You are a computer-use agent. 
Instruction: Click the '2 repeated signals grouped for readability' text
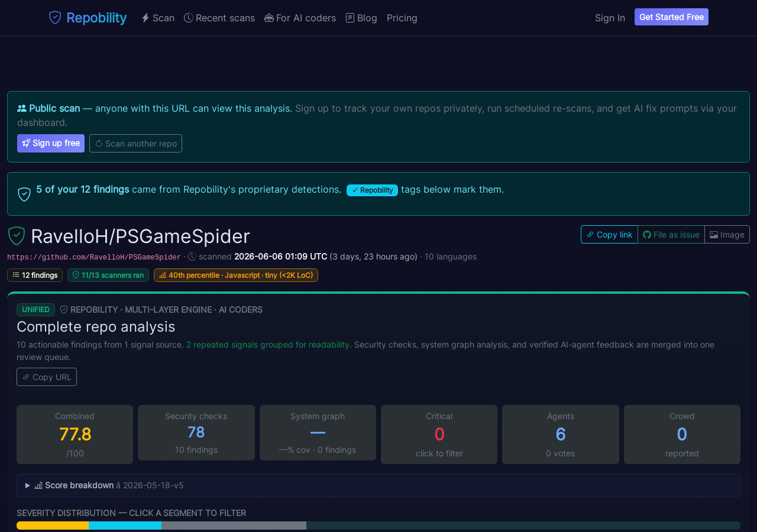click(268, 344)
